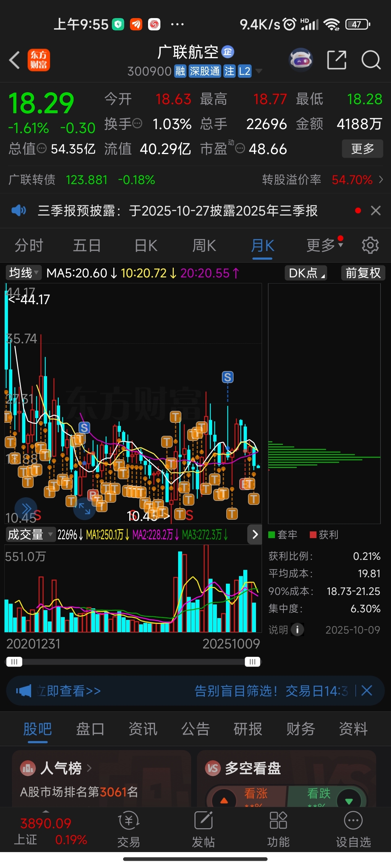391x868 pixels.
Task: Tap the share export icon
Action: click(x=337, y=60)
